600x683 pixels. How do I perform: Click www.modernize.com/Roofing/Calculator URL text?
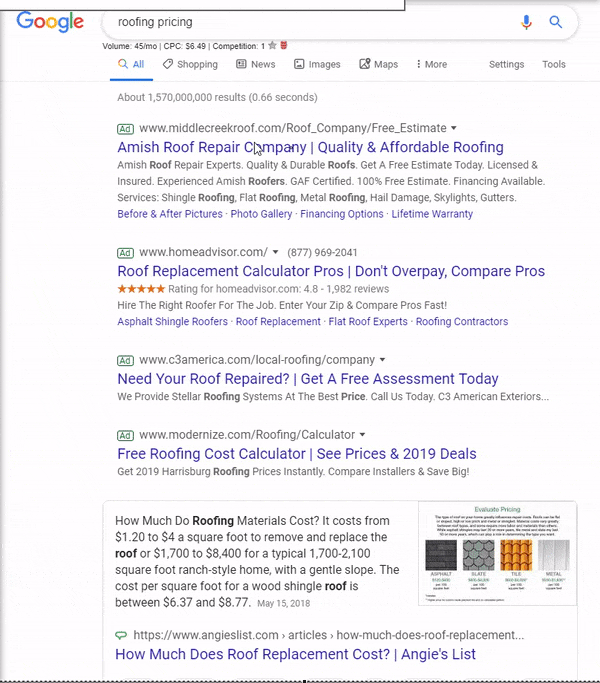tap(247, 435)
